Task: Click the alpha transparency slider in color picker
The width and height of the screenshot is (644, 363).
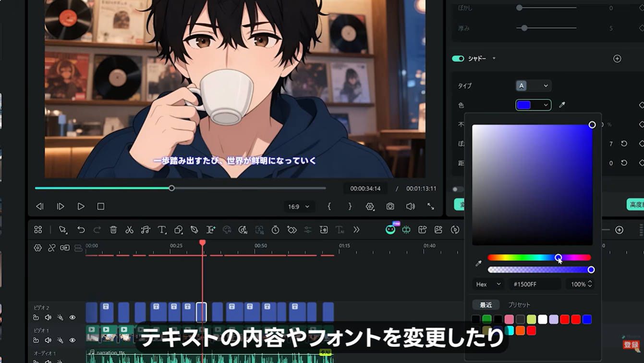Action: click(539, 270)
